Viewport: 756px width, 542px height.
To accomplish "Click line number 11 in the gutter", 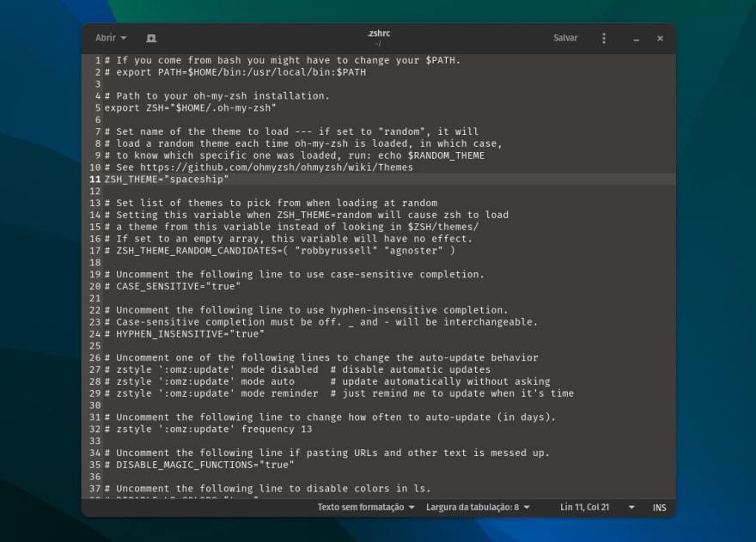I will click(95, 180).
